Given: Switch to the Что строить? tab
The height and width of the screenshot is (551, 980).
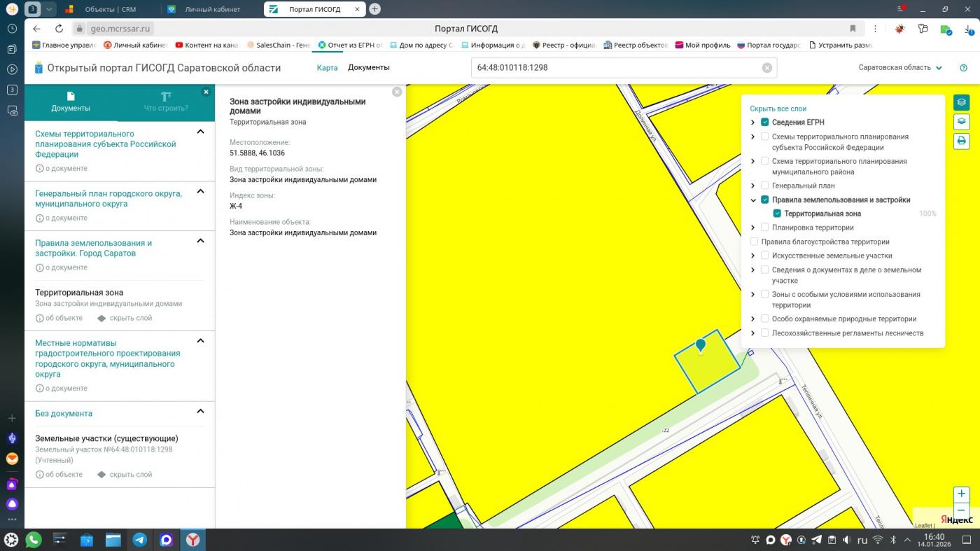Looking at the screenshot, I should (166, 102).
